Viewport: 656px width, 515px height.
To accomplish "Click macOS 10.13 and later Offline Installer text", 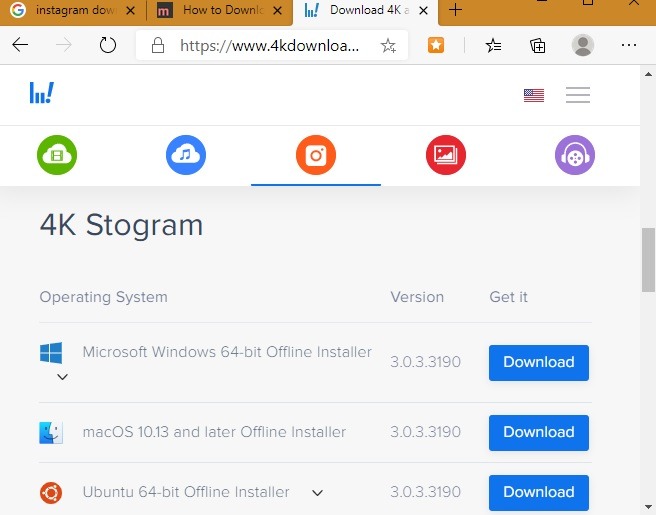I will click(214, 432).
